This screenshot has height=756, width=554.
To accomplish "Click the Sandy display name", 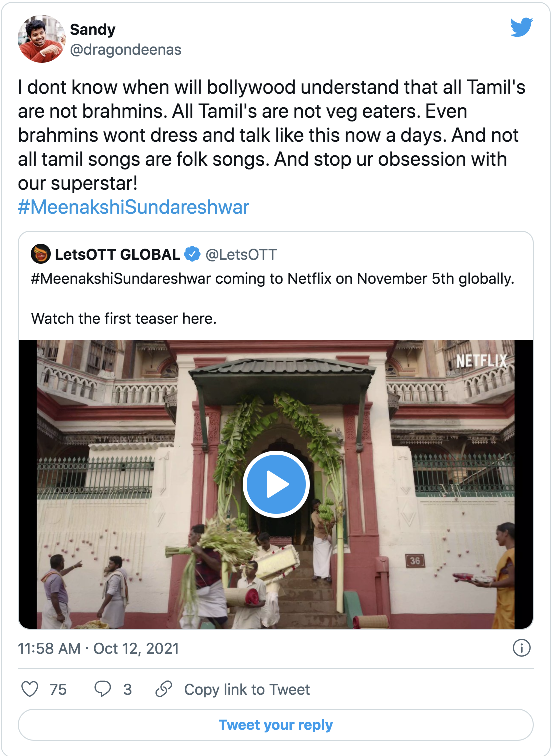I will 93,30.
